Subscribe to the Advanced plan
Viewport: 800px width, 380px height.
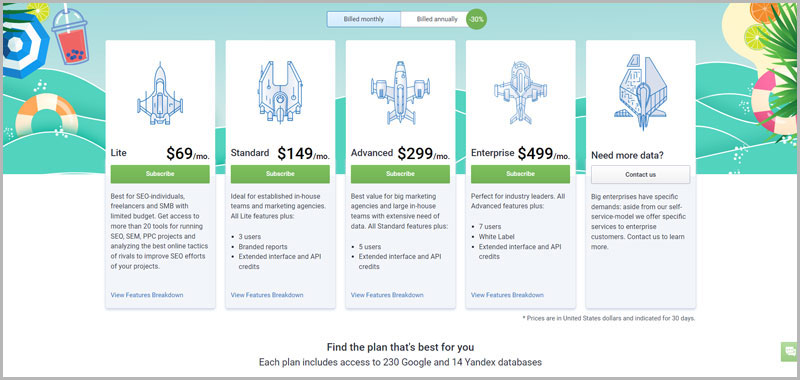pyautogui.click(x=401, y=174)
